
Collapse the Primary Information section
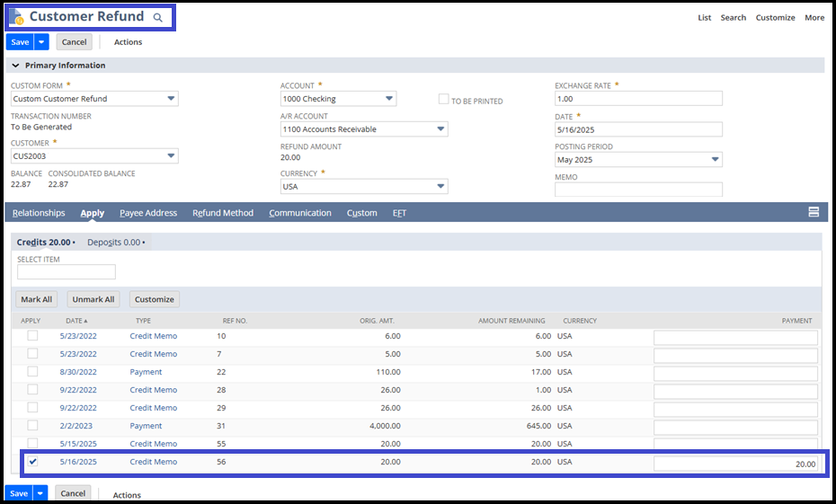15,65
